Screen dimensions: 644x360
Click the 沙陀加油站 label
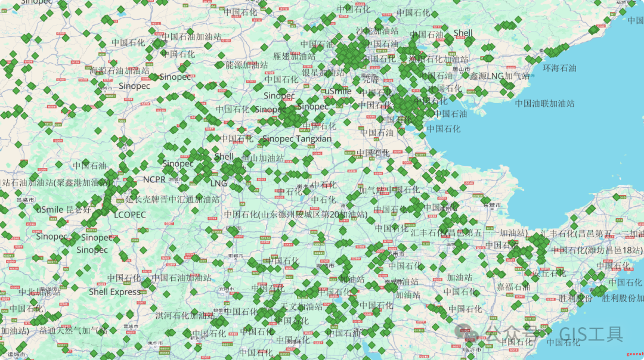(377, 31)
